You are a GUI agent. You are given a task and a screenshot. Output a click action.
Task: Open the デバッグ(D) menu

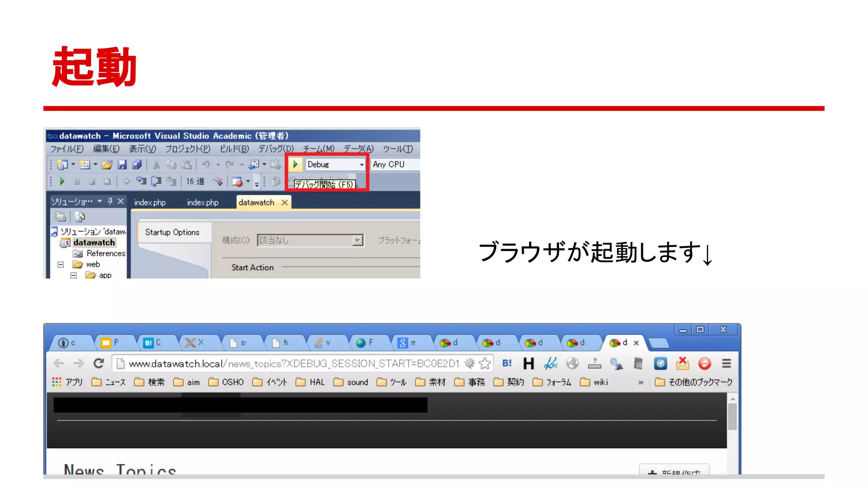click(x=276, y=149)
